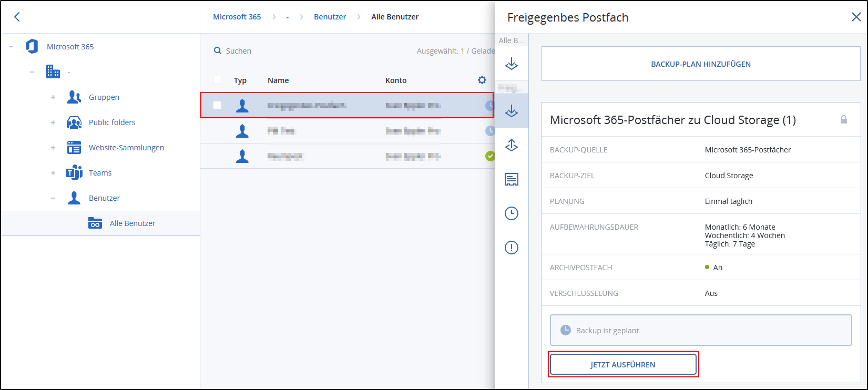This screenshot has width=868, height=390.
Task: Open column settings gear icon
Action: pyautogui.click(x=482, y=80)
